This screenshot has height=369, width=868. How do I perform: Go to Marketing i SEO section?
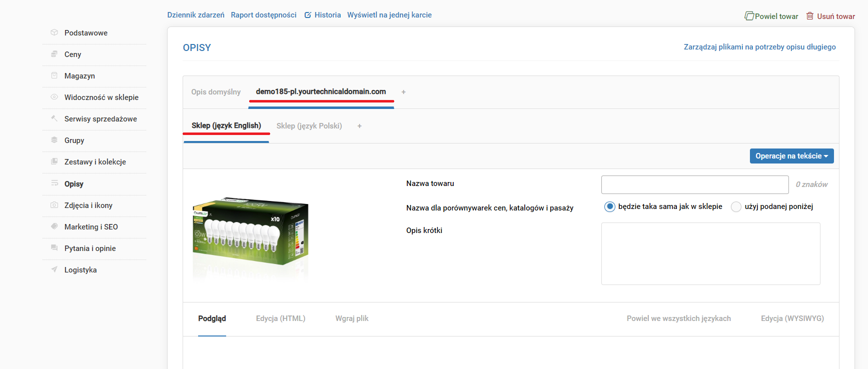[91, 227]
